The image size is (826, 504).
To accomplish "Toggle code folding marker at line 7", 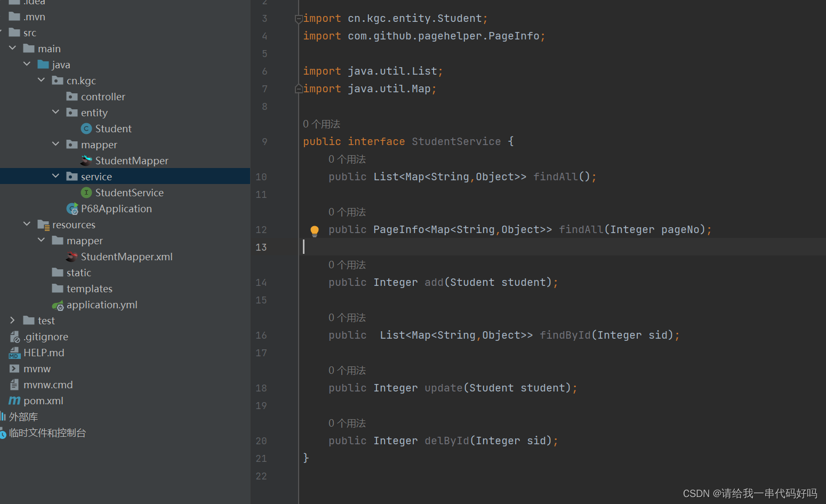I will click(299, 89).
